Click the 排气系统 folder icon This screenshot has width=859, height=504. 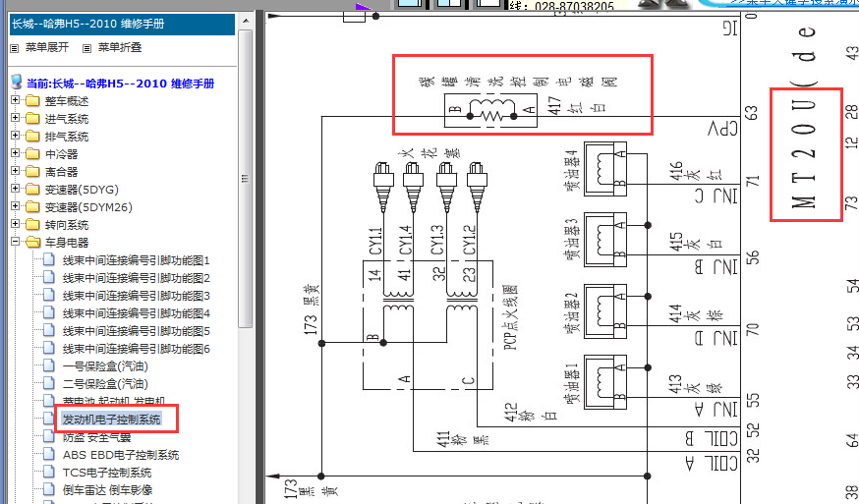[x=32, y=136]
